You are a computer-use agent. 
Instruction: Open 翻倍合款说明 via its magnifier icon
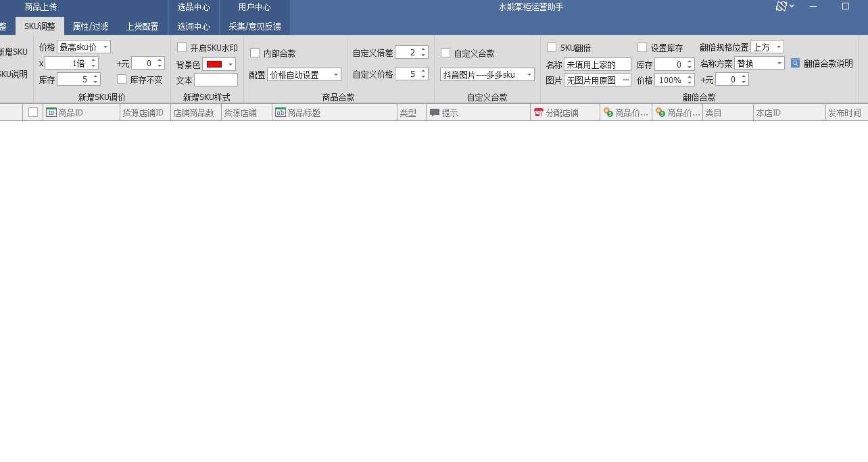coord(795,63)
